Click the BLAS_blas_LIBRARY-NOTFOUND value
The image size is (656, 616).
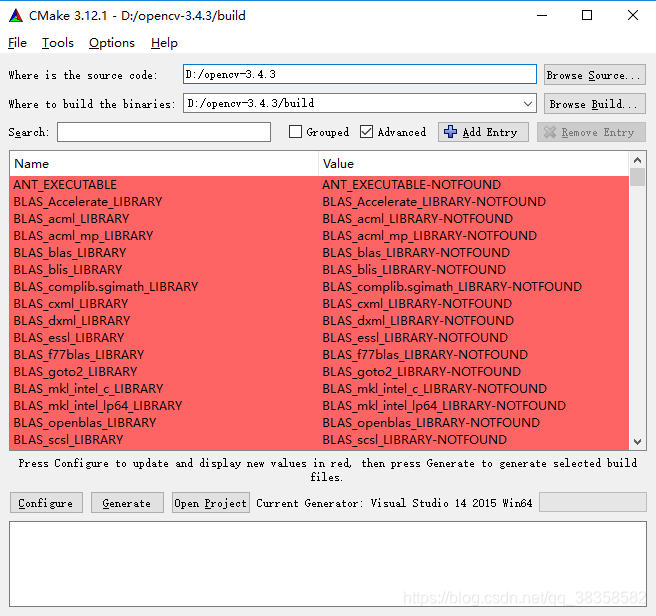tap(416, 252)
